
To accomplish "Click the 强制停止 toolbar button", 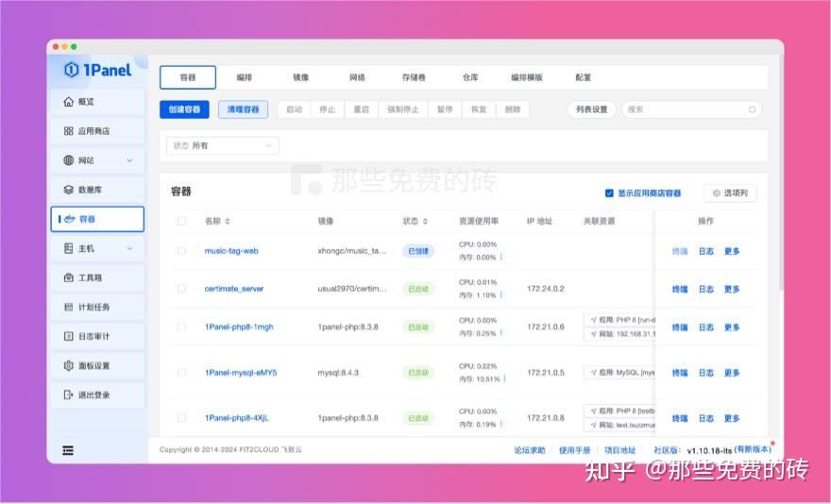I will click(x=403, y=109).
